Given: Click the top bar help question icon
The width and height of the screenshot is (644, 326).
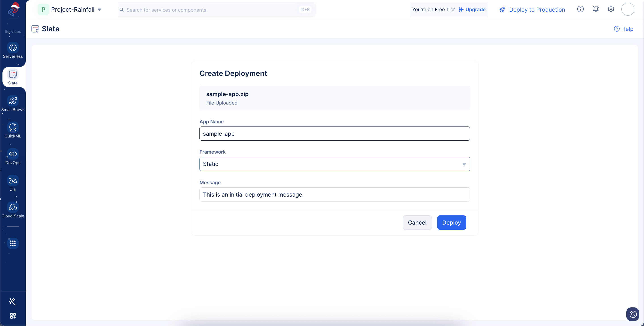Looking at the screenshot, I should (580, 9).
